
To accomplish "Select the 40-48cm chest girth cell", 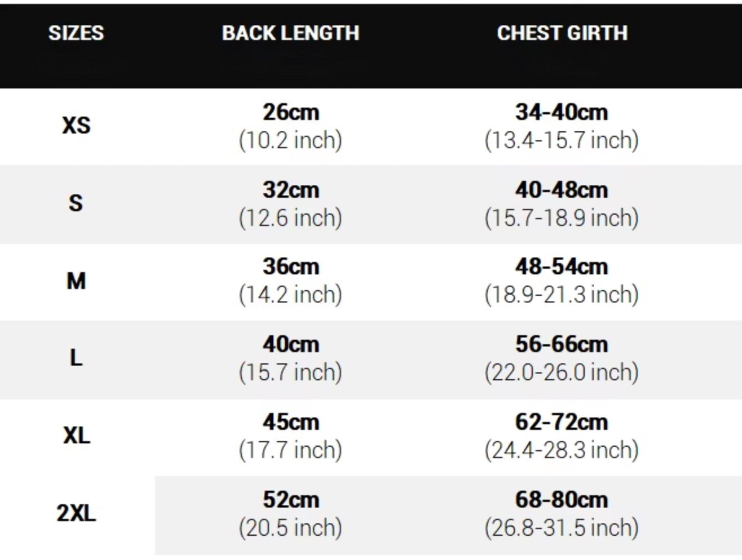I will (562, 190).
